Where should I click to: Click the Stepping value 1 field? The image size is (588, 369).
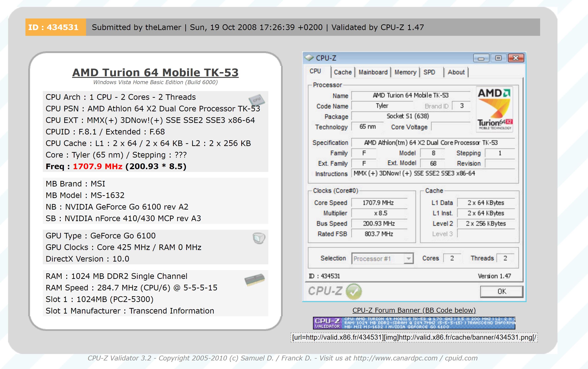[x=500, y=153]
